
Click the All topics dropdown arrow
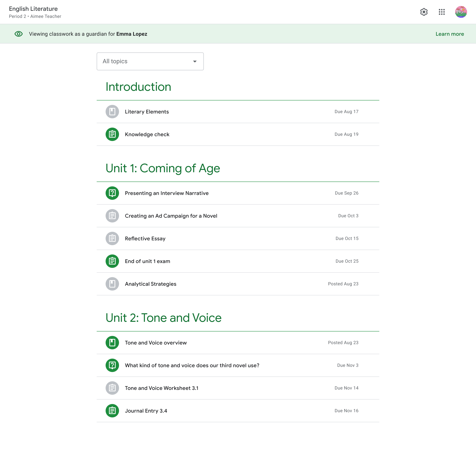pyautogui.click(x=195, y=61)
